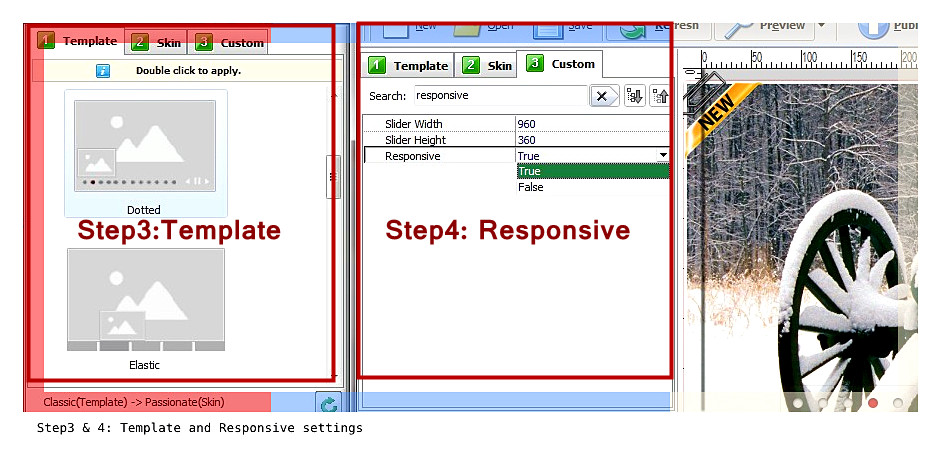Image resolution: width=942 pixels, height=474 pixels.
Task: Clear the search with the X button
Action: tap(603, 96)
